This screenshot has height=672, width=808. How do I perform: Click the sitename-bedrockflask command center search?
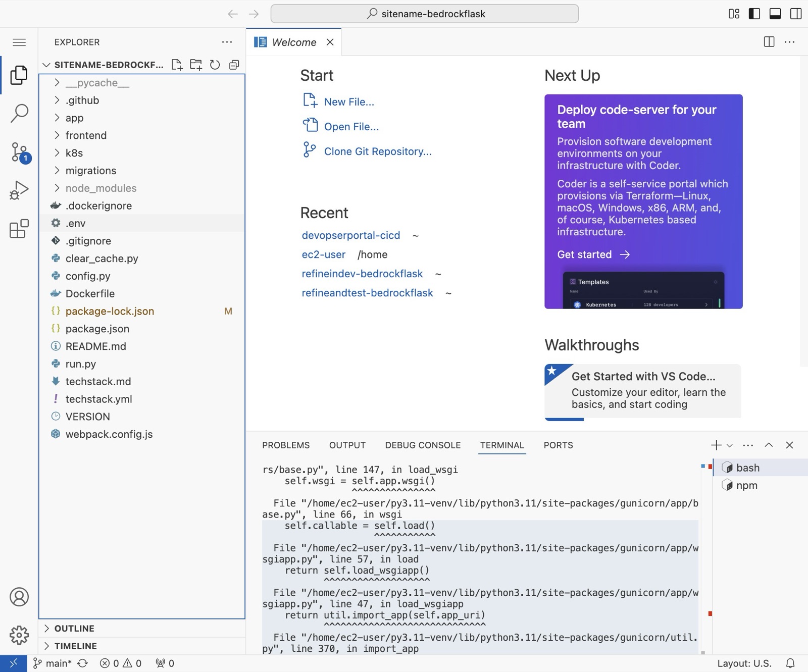[425, 14]
